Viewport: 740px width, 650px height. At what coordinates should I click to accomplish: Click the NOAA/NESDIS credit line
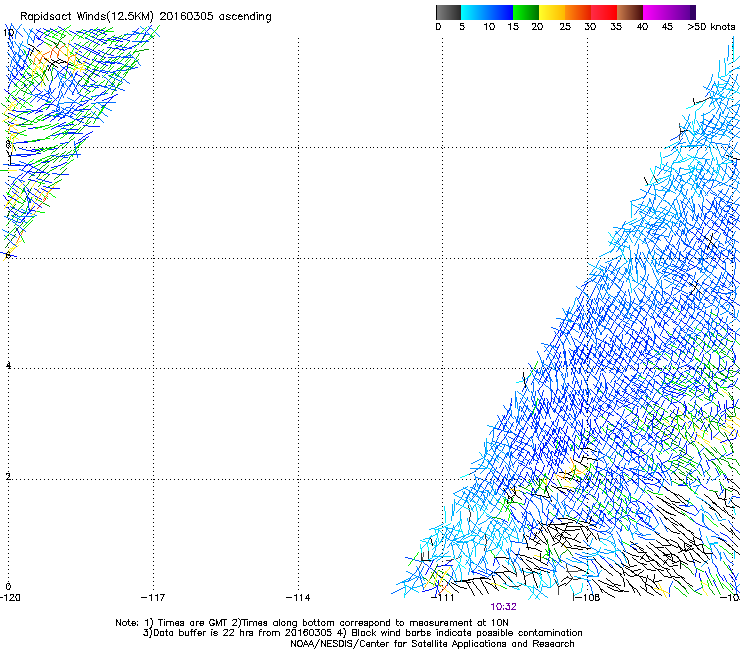(432, 644)
